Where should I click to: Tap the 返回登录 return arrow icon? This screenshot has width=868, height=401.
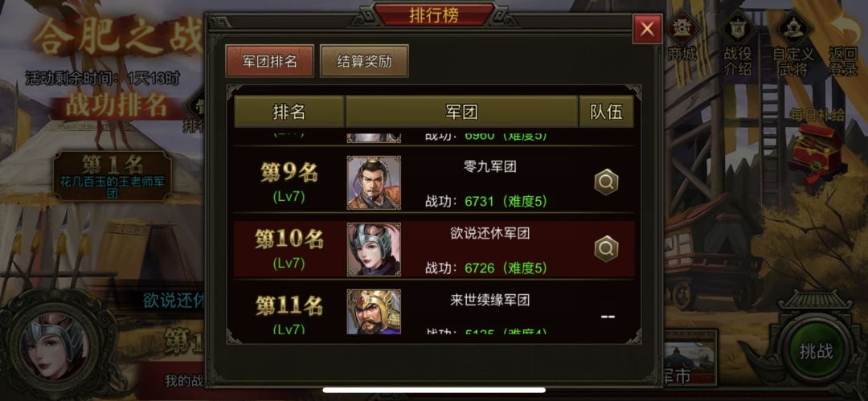[x=843, y=43]
